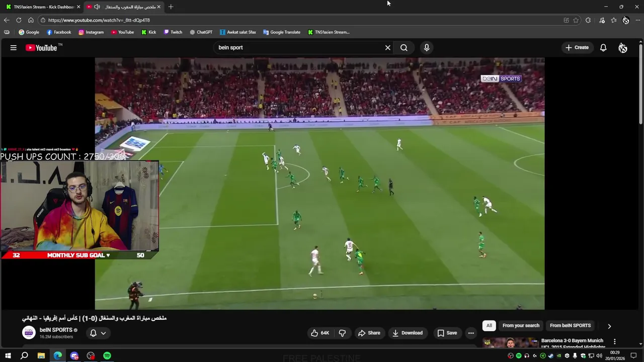The image size is (644, 362).
Task: Show more filter chips with right chevron
Action: click(x=609, y=326)
